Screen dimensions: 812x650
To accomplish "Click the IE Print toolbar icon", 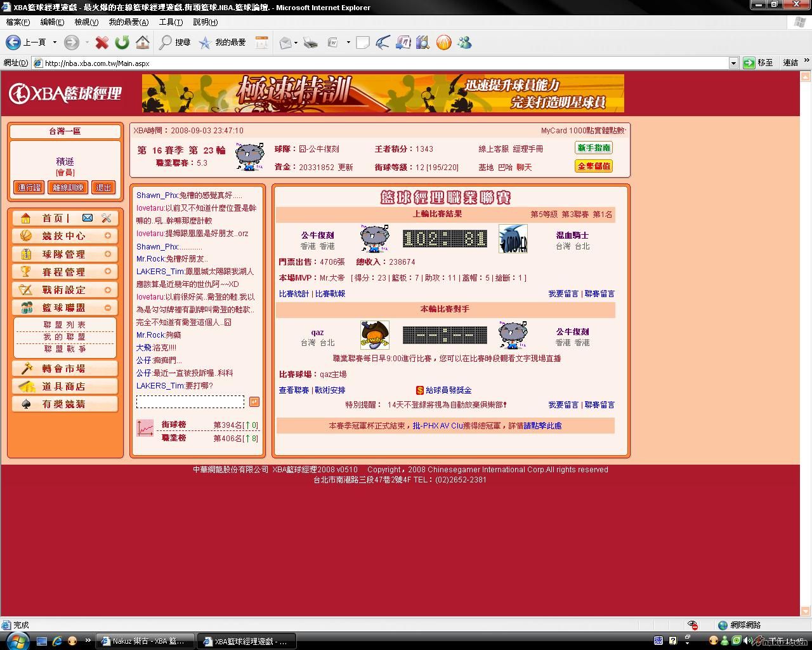I will [310, 43].
